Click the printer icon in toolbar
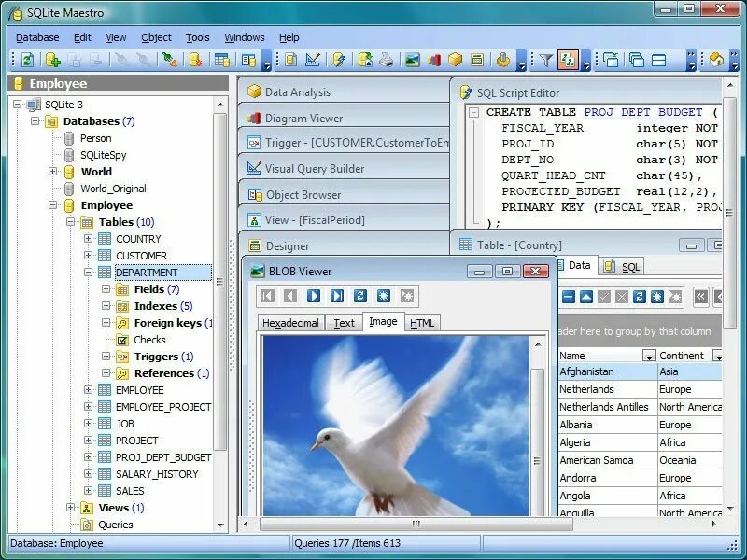 [387, 60]
